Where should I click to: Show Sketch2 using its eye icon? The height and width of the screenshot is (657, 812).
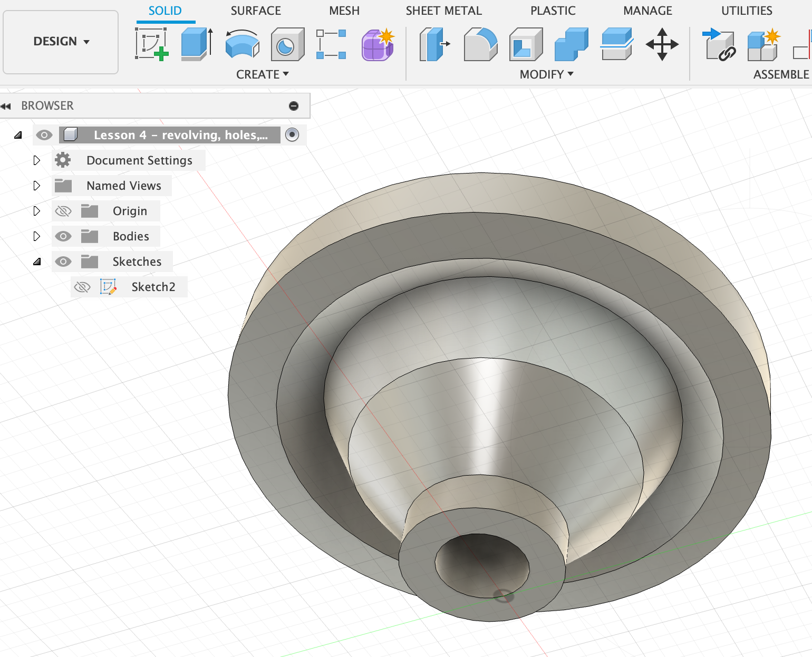point(82,287)
